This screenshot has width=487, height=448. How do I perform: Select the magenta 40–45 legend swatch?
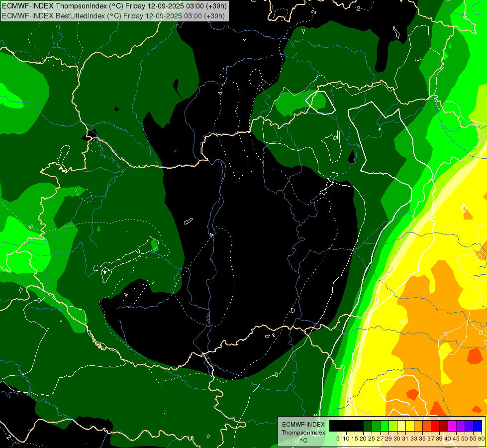point(452,426)
